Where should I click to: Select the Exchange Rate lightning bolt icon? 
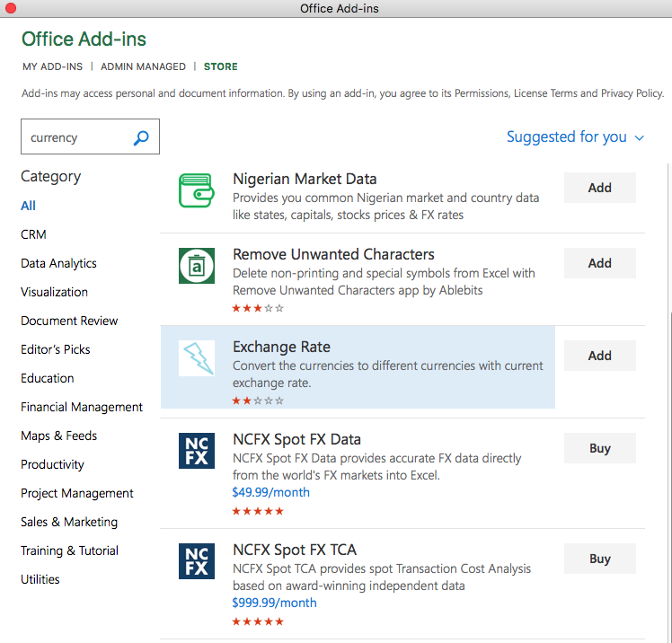pyautogui.click(x=197, y=358)
